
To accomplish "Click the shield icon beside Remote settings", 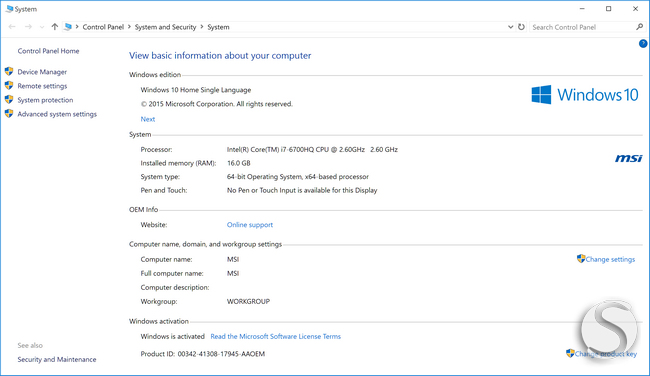I will click(x=9, y=85).
